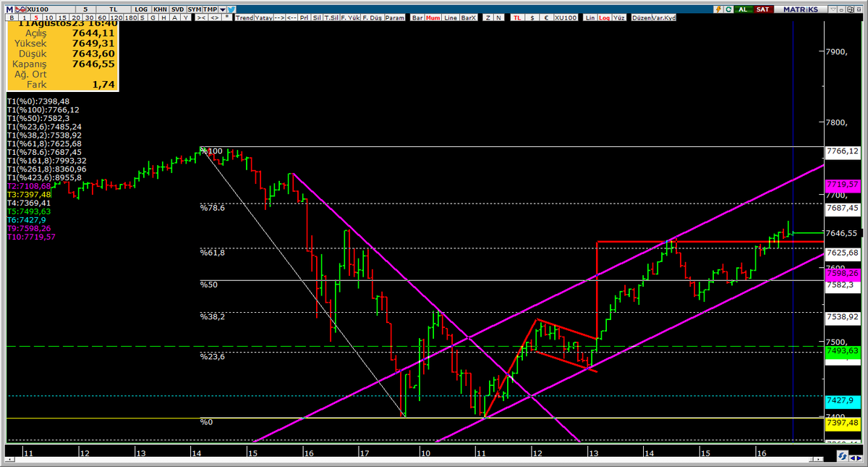The image size is (868, 467).
Task: Select the H weekly period button
Action: (164, 17)
